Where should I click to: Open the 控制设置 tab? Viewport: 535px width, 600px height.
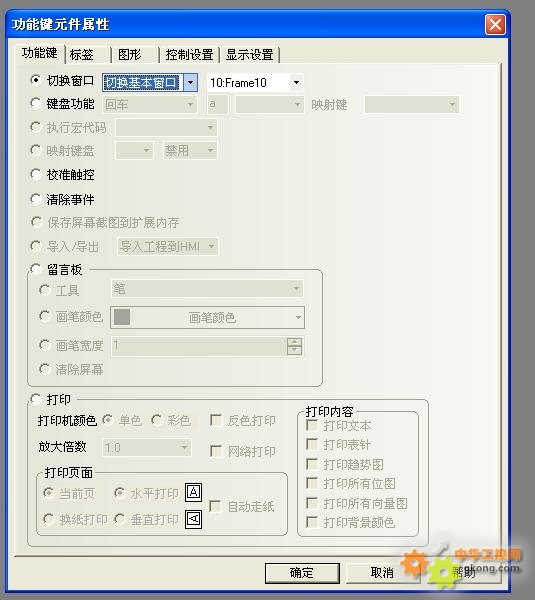click(x=189, y=54)
